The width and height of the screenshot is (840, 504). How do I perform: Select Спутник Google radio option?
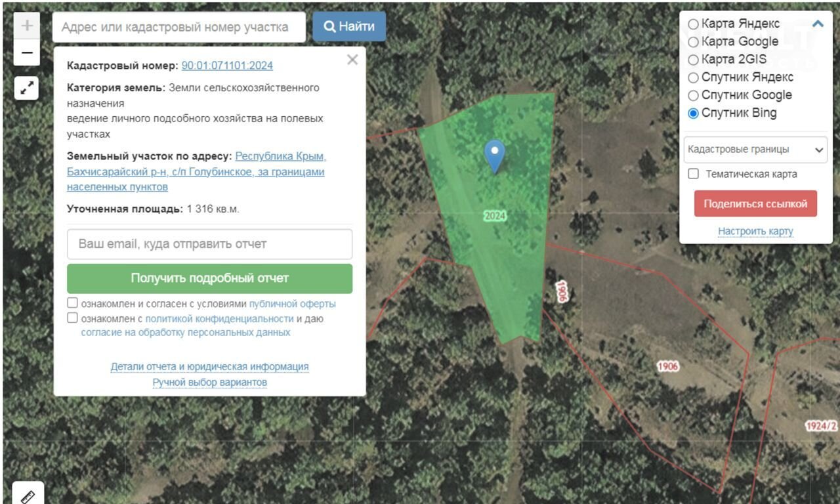(694, 96)
